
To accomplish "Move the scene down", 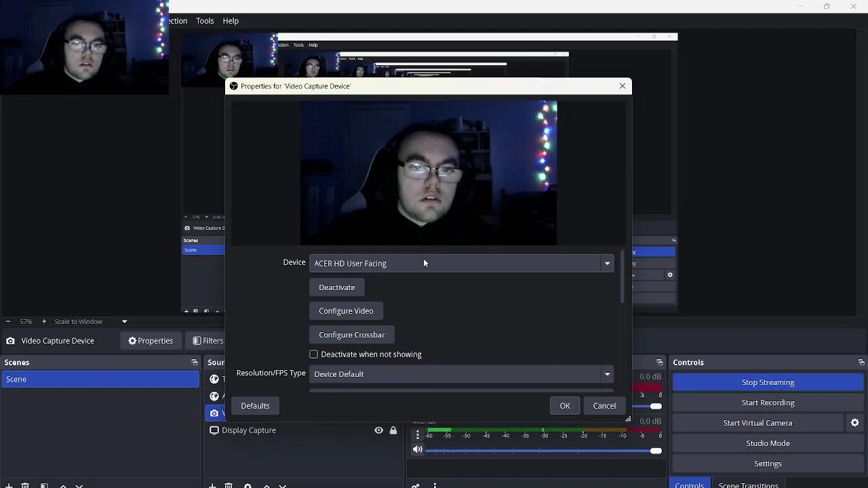I will 79,485.
